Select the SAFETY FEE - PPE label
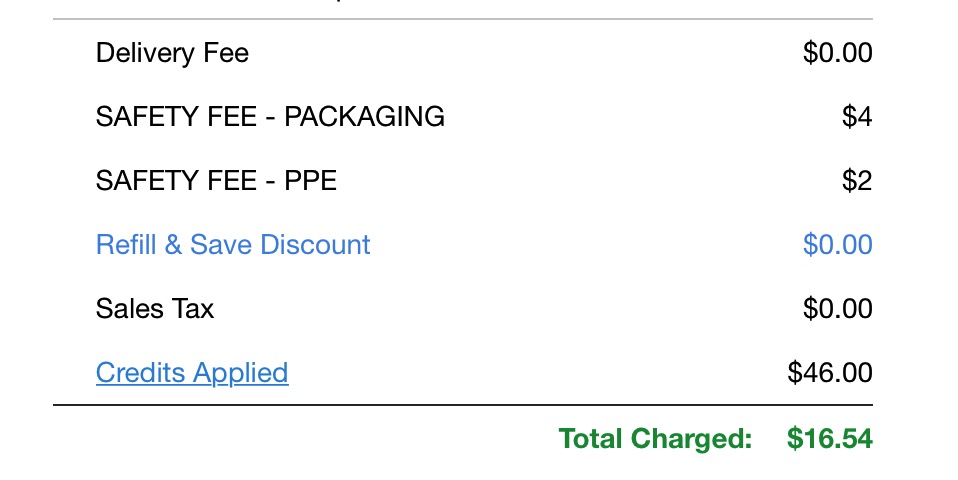 pos(216,181)
